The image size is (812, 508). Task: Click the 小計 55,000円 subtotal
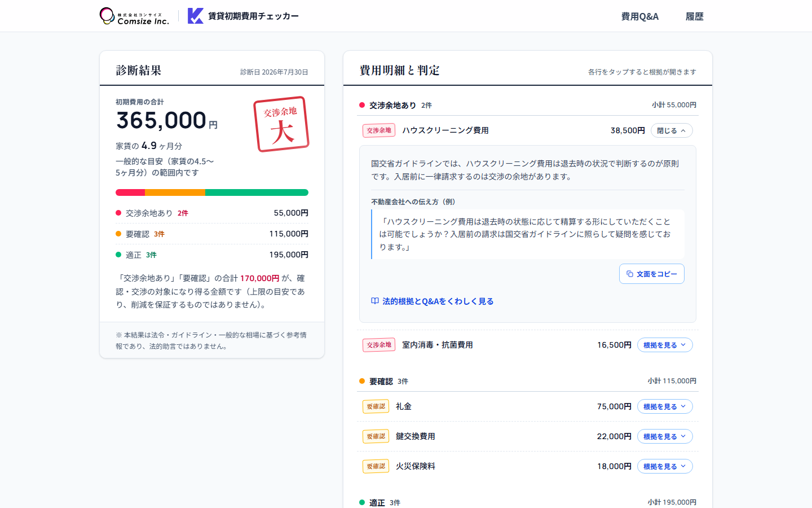point(674,105)
